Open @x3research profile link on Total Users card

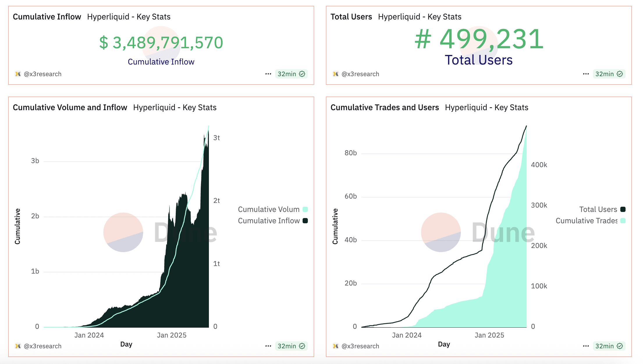[x=360, y=74]
